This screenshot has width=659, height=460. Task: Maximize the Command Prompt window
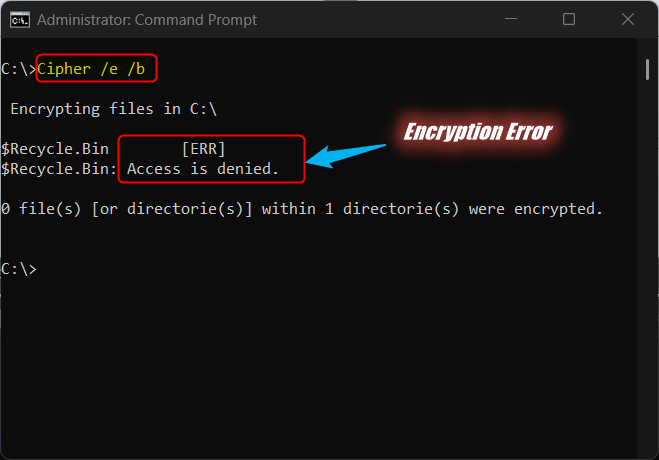pyautogui.click(x=569, y=19)
